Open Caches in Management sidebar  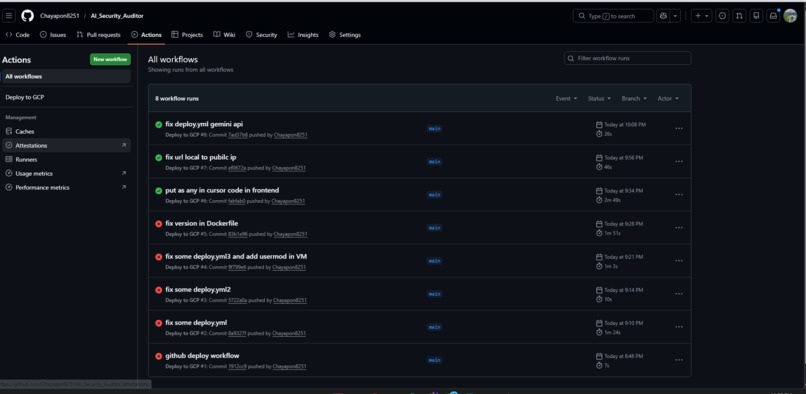click(66, 132)
